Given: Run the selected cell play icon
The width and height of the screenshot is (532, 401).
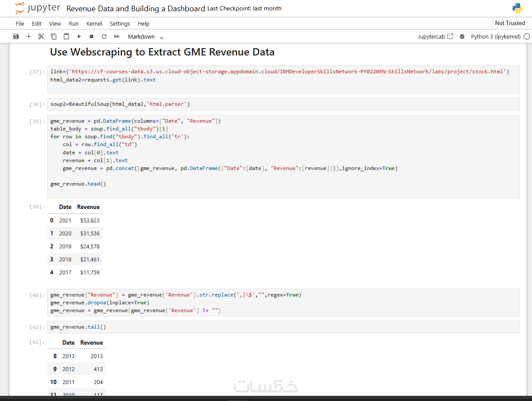Looking at the screenshot, I should pyautogui.click(x=79, y=36).
